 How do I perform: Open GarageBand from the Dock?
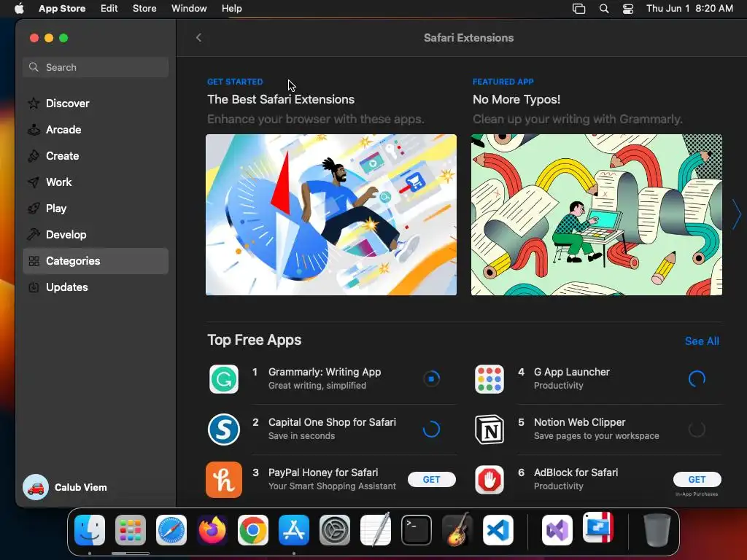tap(457, 530)
